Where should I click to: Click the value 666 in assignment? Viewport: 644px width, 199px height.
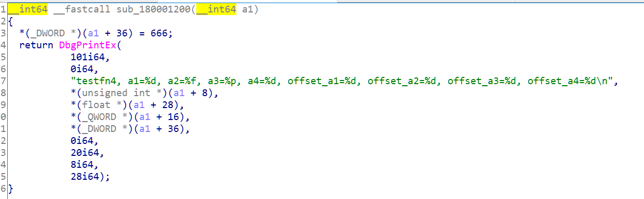point(159,33)
